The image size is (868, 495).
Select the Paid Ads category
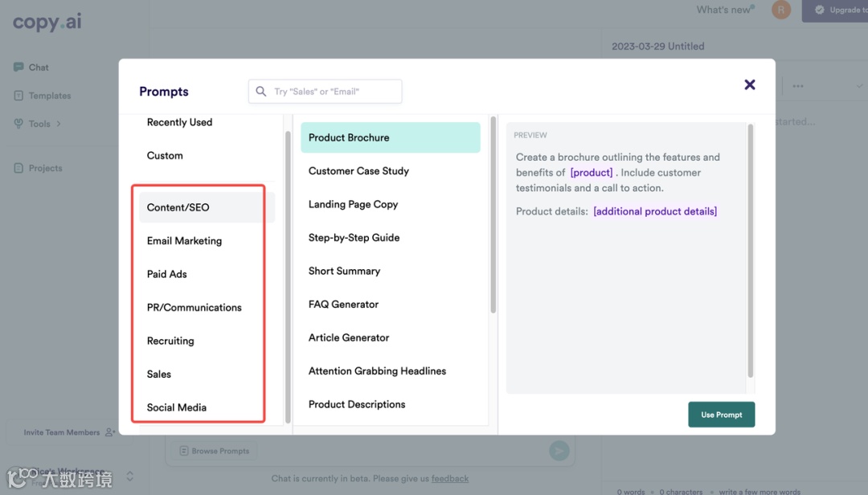point(166,274)
